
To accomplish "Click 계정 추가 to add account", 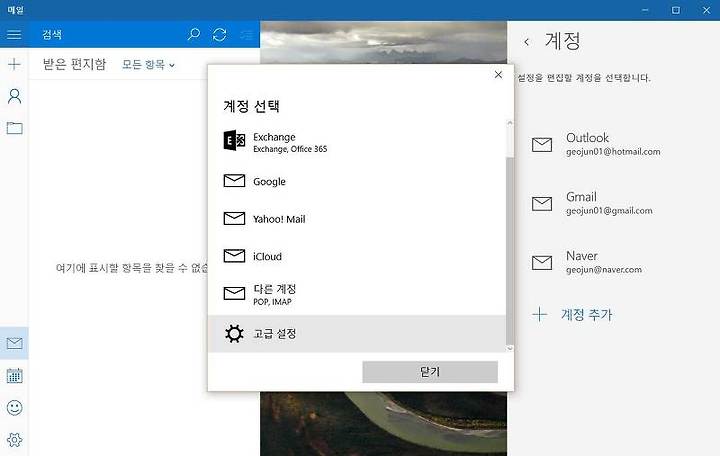I will 572,315.
